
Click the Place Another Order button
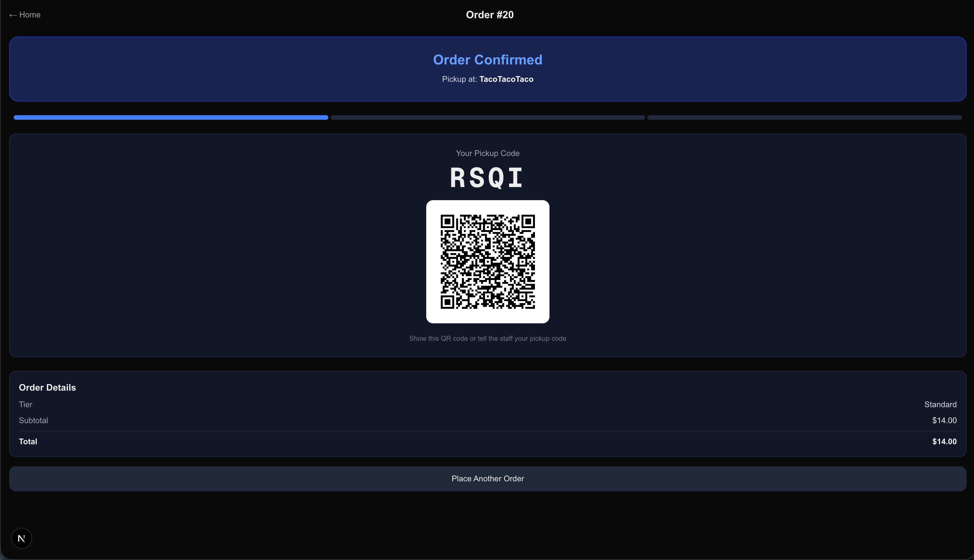click(x=488, y=478)
